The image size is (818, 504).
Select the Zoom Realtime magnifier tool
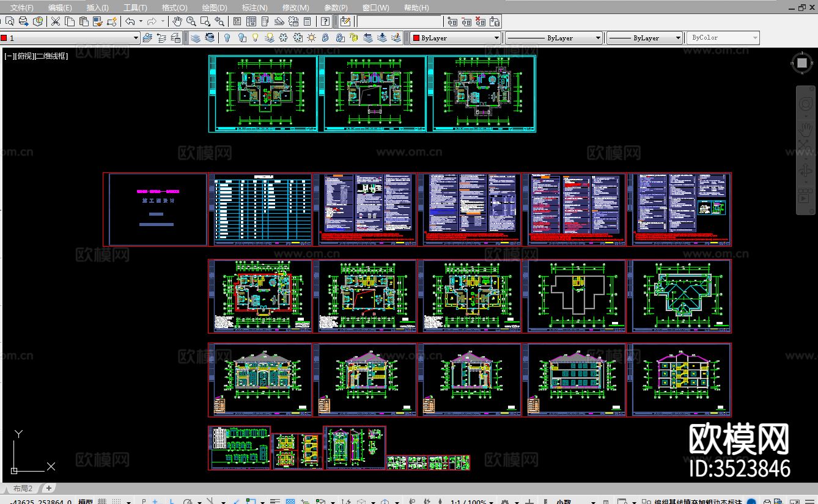point(191,21)
